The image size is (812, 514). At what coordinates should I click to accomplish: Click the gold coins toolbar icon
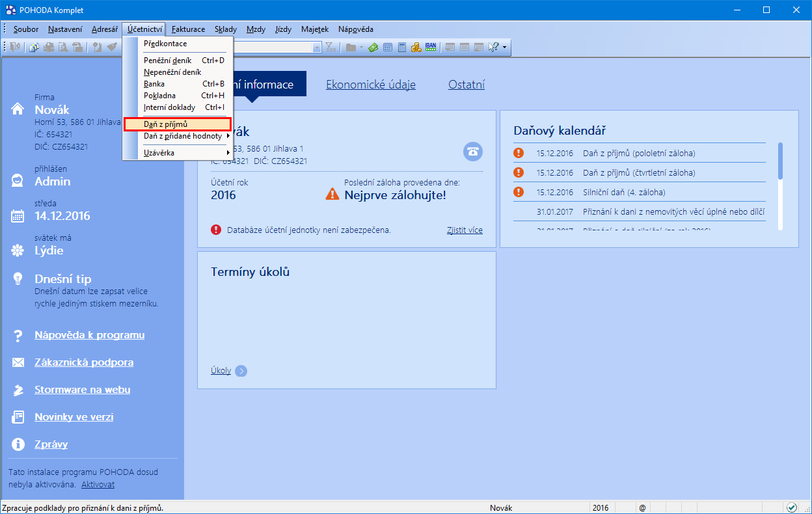[416, 47]
